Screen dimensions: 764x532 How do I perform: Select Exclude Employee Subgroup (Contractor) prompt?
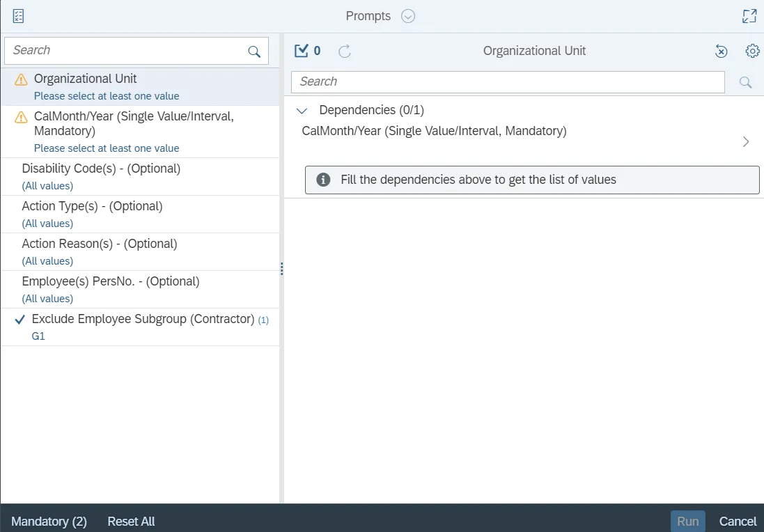pos(143,319)
